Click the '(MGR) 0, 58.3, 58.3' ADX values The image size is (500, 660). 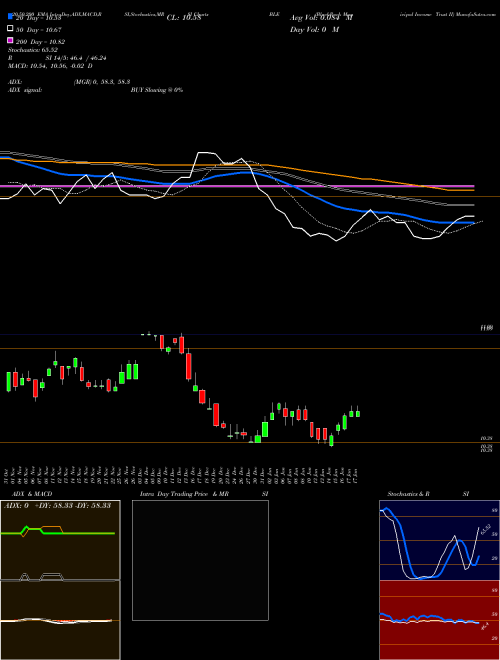click(101, 82)
